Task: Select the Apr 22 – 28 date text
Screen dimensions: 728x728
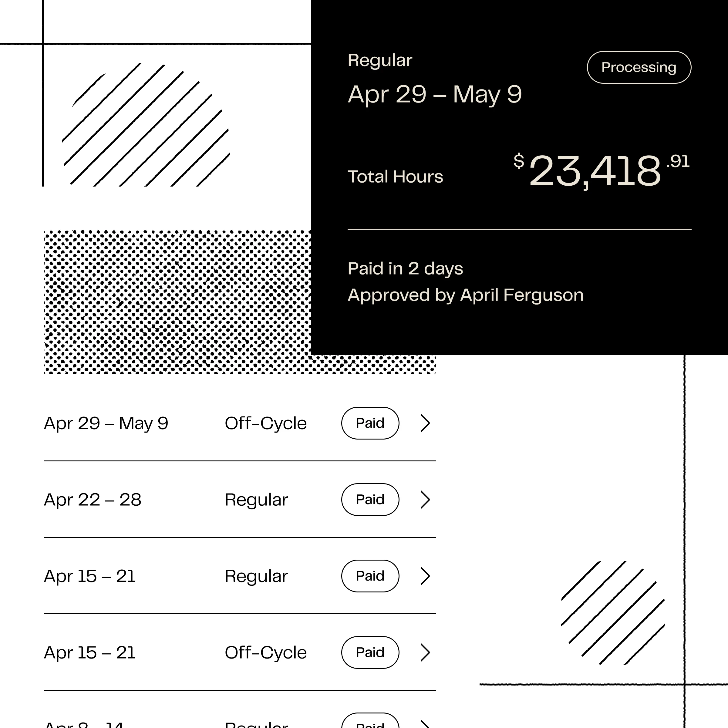Action: point(93,500)
